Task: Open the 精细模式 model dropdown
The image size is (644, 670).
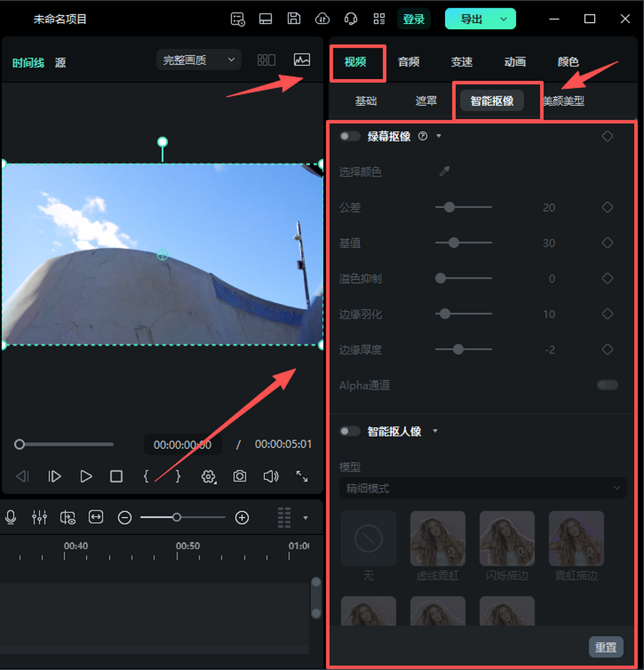Action: click(481, 488)
